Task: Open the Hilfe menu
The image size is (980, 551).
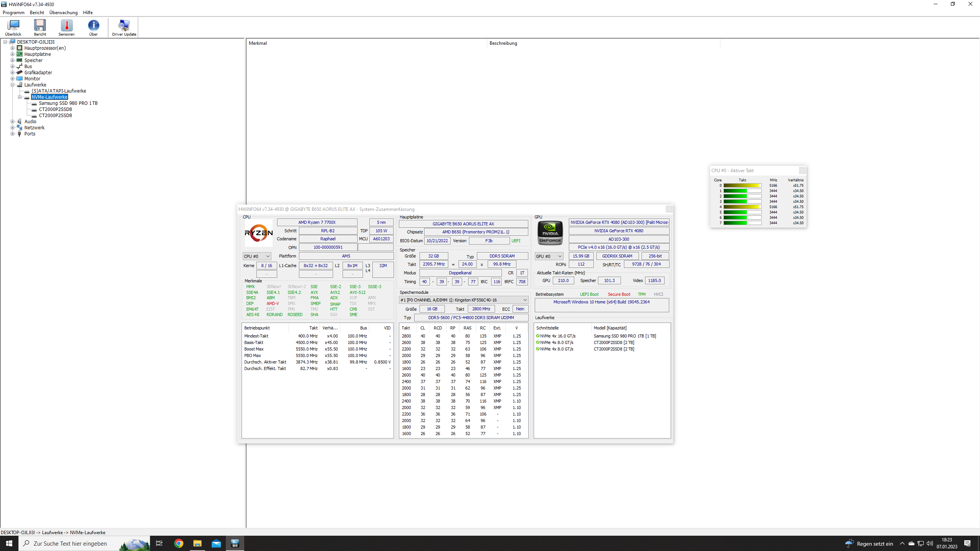Action: [x=88, y=13]
